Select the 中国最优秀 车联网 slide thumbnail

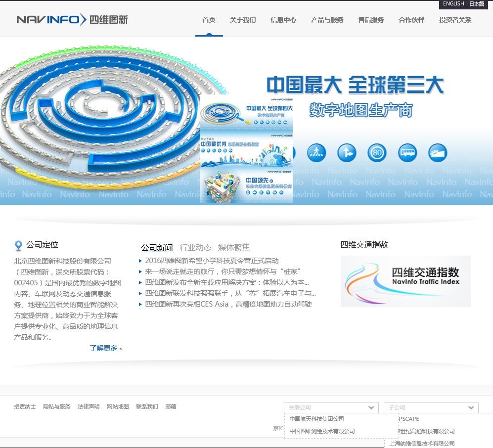[246, 150]
